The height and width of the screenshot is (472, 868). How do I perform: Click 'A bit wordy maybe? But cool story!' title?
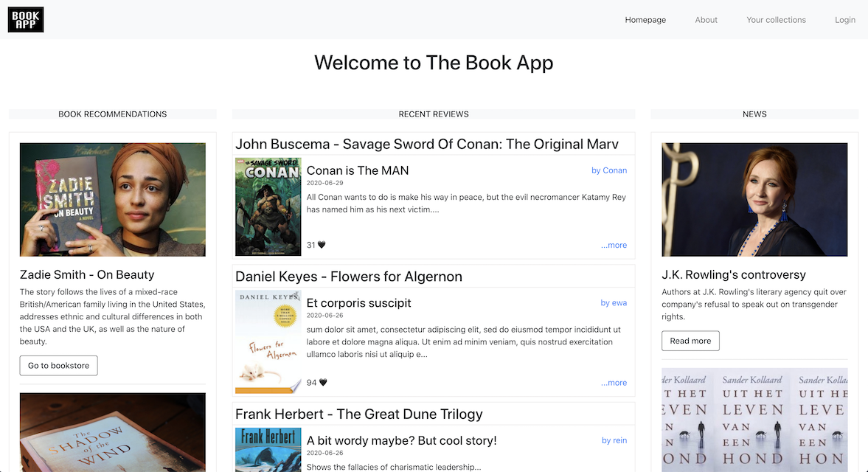(x=401, y=440)
